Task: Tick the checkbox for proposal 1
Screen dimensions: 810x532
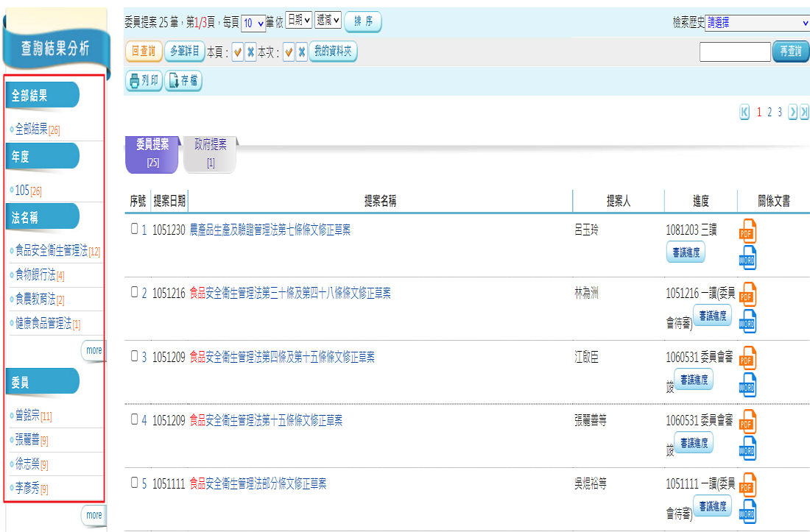Action: click(134, 230)
